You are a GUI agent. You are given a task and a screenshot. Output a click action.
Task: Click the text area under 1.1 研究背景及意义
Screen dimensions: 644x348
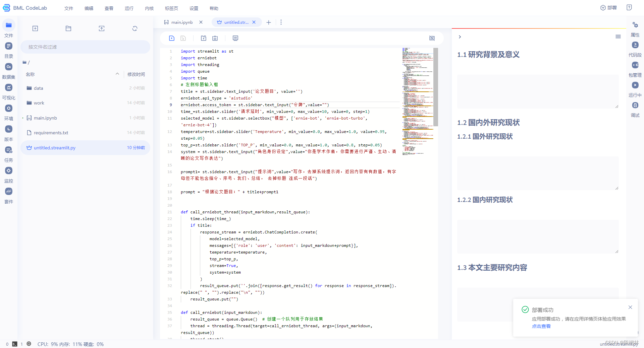tap(538, 91)
